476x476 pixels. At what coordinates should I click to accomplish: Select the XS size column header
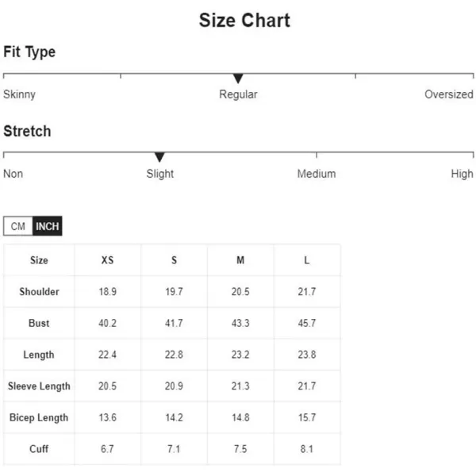point(107,260)
